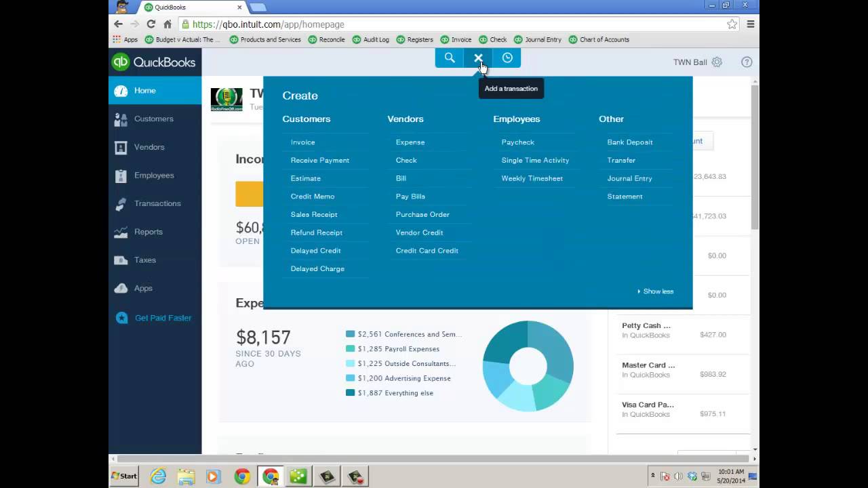Open the recent transactions clock icon
Screen dimensions: 868x488
(507, 58)
